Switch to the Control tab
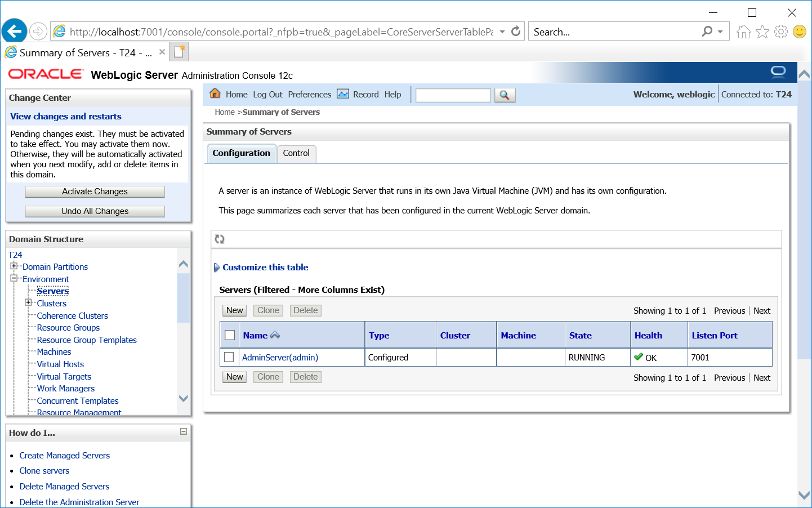The width and height of the screenshot is (812, 508). click(x=296, y=153)
